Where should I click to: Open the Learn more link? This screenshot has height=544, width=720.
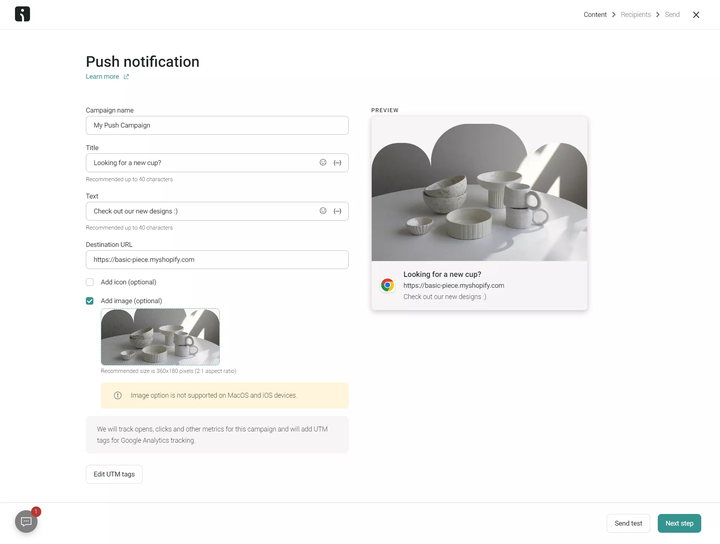click(x=102, y=77)
